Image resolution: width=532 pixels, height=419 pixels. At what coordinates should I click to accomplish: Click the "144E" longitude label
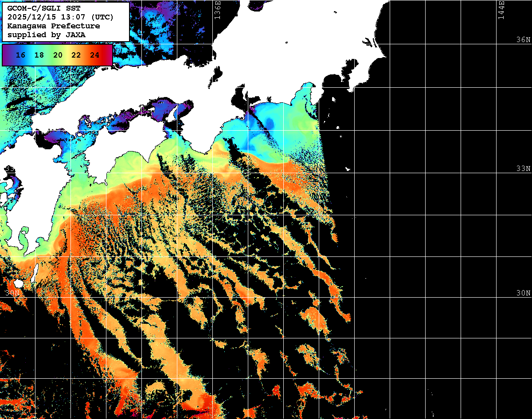point(501,10)
